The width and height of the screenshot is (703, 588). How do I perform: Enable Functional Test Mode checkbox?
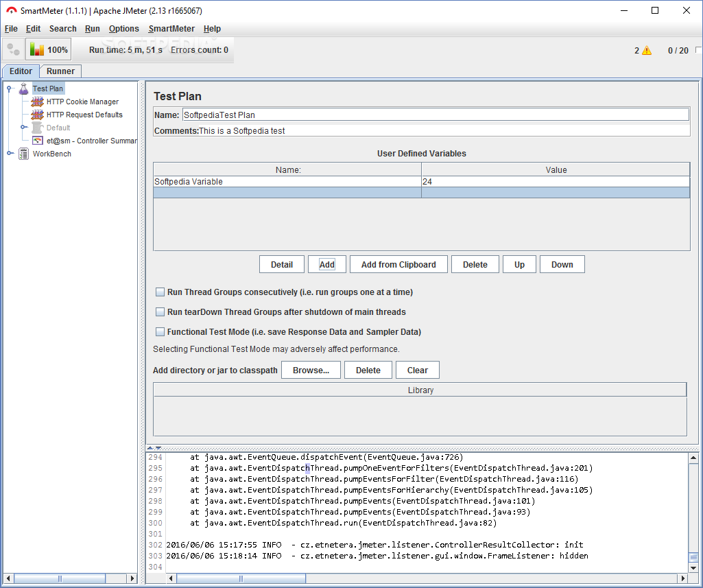pos(160,332)
